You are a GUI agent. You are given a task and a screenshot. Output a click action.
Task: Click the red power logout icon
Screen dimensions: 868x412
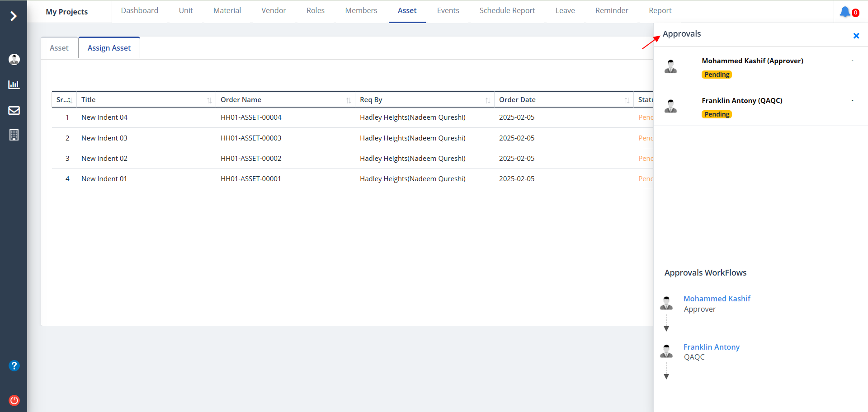tap(14, 400)
